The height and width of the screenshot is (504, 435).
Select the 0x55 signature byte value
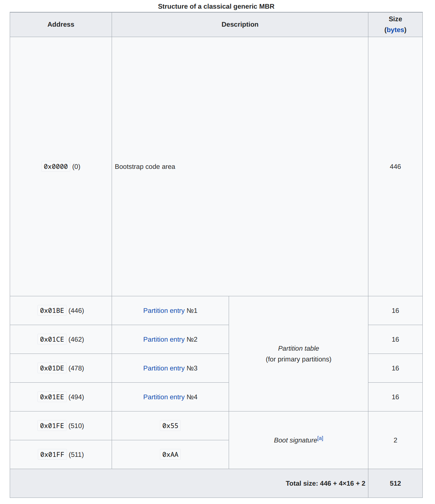(x=170, y=426)
